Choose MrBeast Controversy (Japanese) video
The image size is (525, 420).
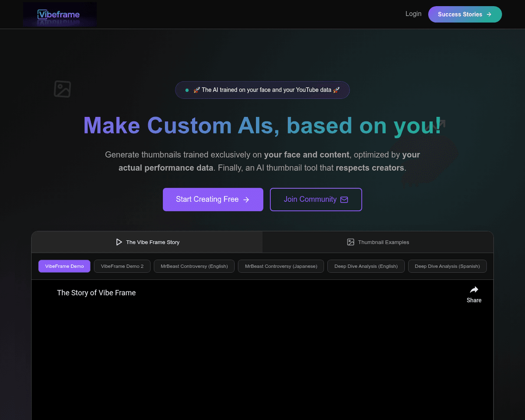pos(281,266)
